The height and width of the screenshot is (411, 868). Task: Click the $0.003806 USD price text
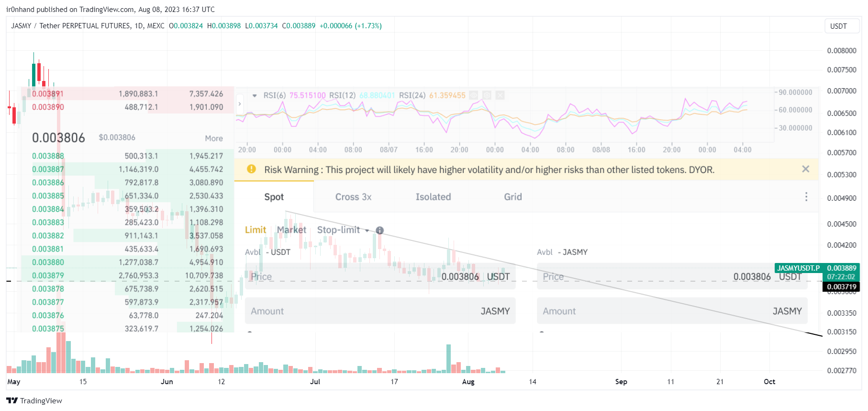point(117,137)
